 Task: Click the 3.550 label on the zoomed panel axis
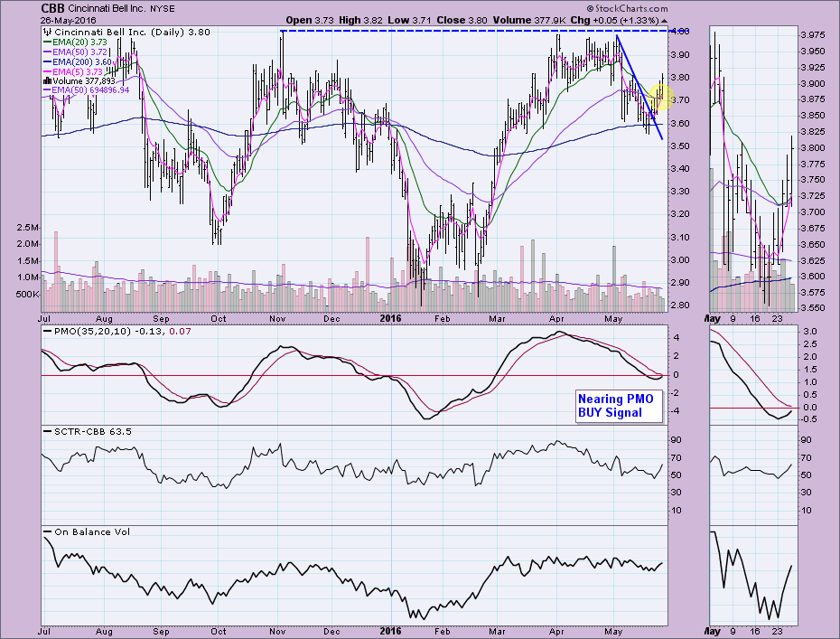click(x=812, y=309)
